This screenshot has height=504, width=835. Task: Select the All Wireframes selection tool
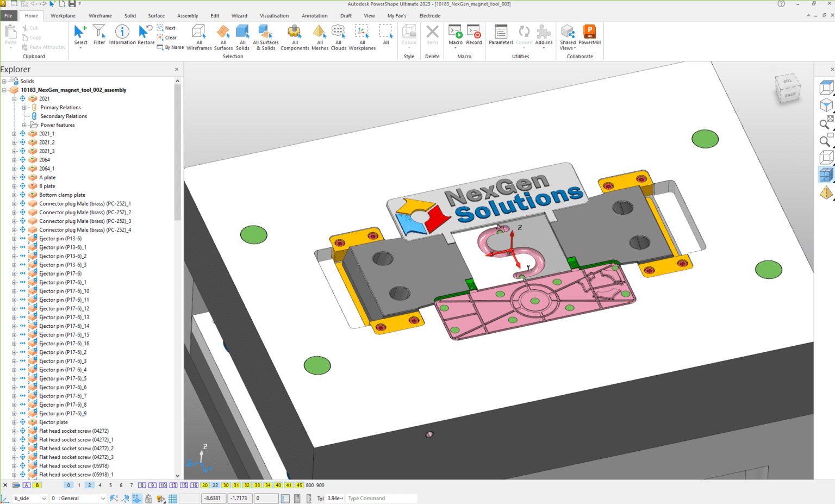click(199, 35)
